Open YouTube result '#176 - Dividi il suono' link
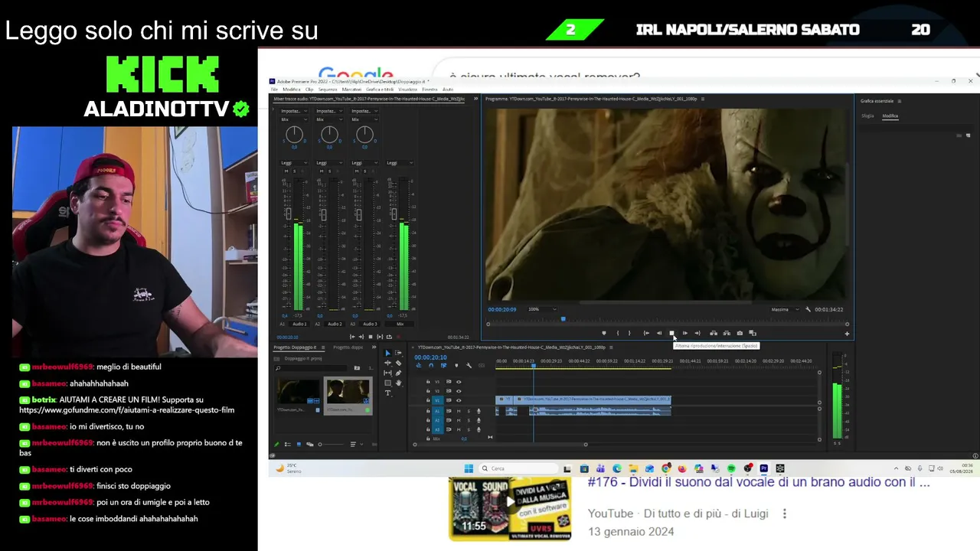 pyautogui.click(x=759, y=482)
